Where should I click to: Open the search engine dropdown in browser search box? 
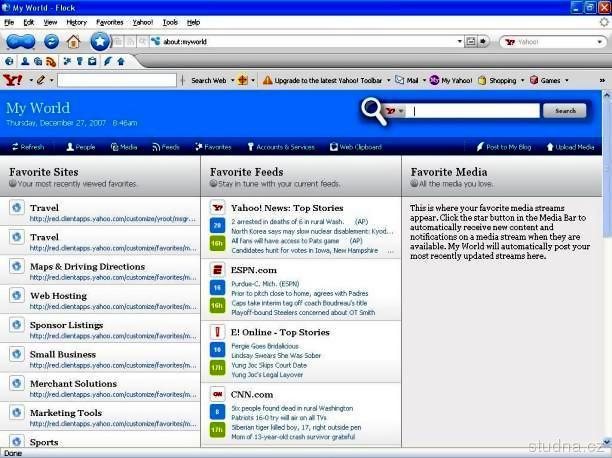click(x=600, y=42)
